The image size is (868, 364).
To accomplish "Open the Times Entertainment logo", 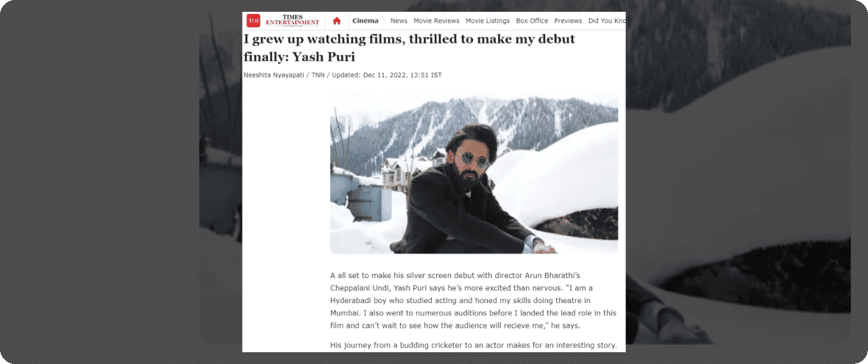I will pyautogui.click(x=293, y=21).
